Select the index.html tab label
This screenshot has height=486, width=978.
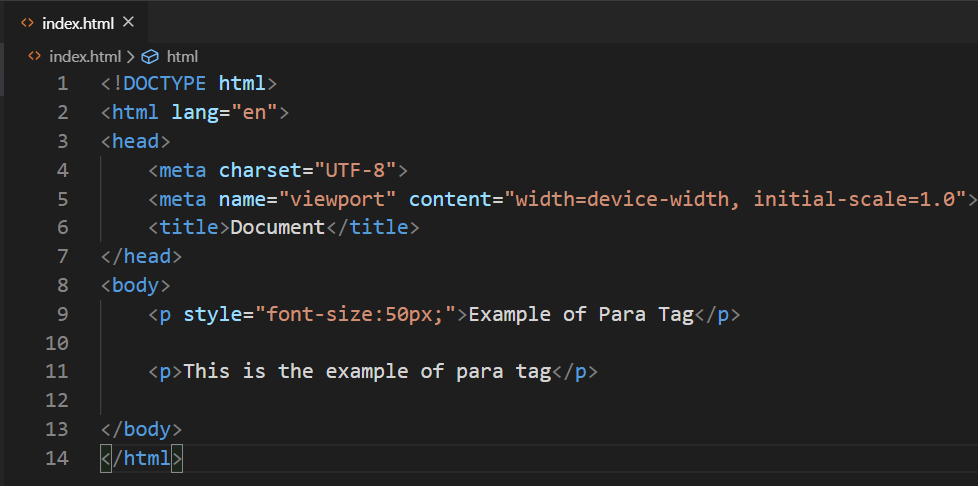[x=78, y=22]
